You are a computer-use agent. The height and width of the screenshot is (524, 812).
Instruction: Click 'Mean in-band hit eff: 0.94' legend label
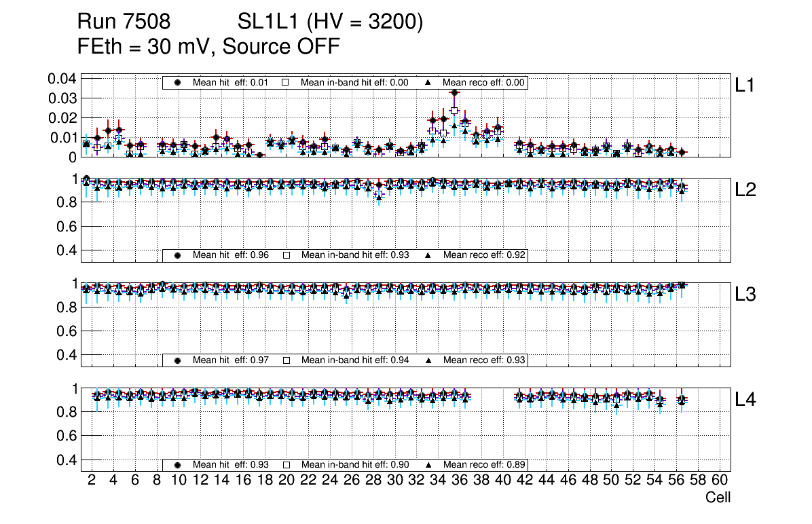click(x=354, y=360)
